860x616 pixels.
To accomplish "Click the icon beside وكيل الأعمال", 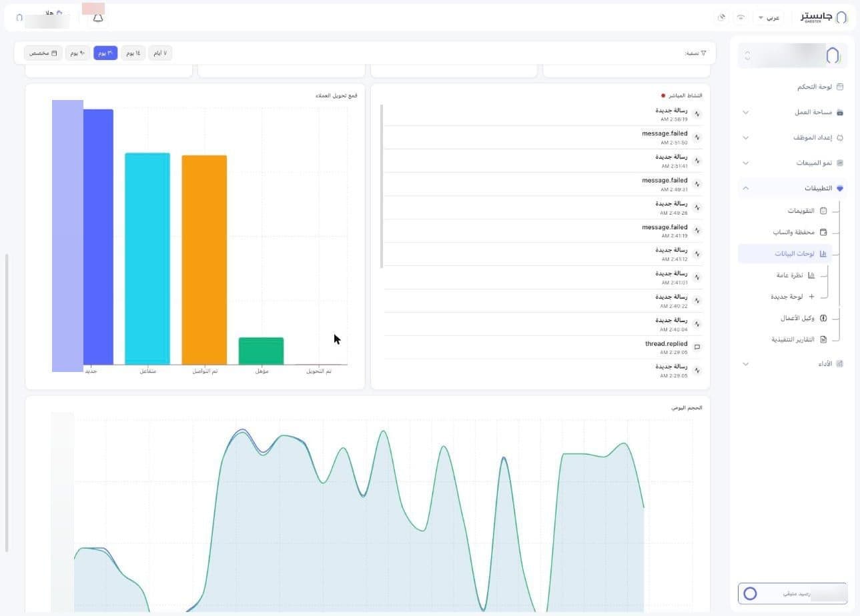I will (x=823, y=319).
